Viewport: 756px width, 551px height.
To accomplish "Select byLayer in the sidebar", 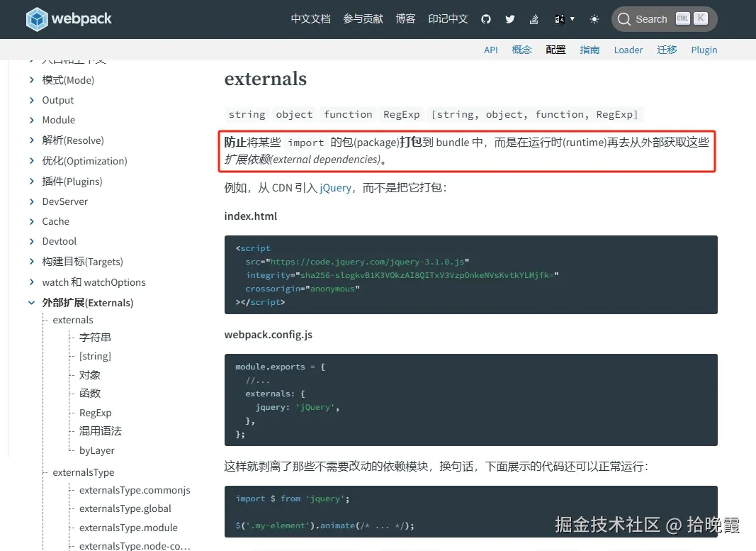I will coord(96,450).
